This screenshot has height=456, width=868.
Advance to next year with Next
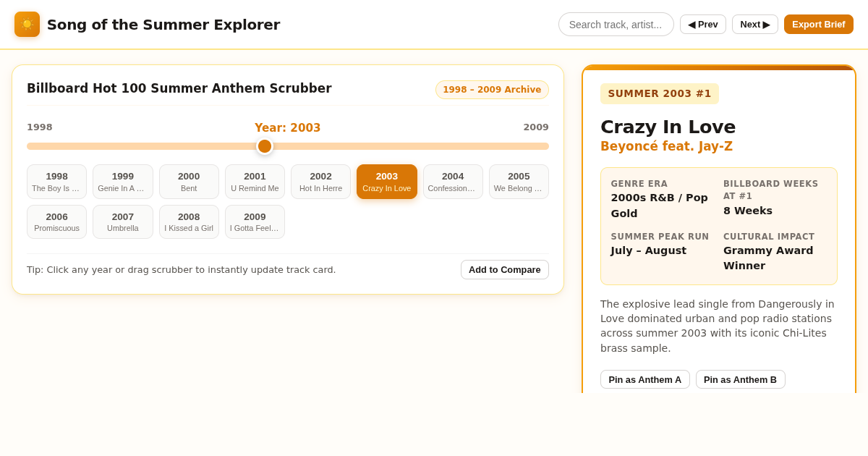coord(755,25)
